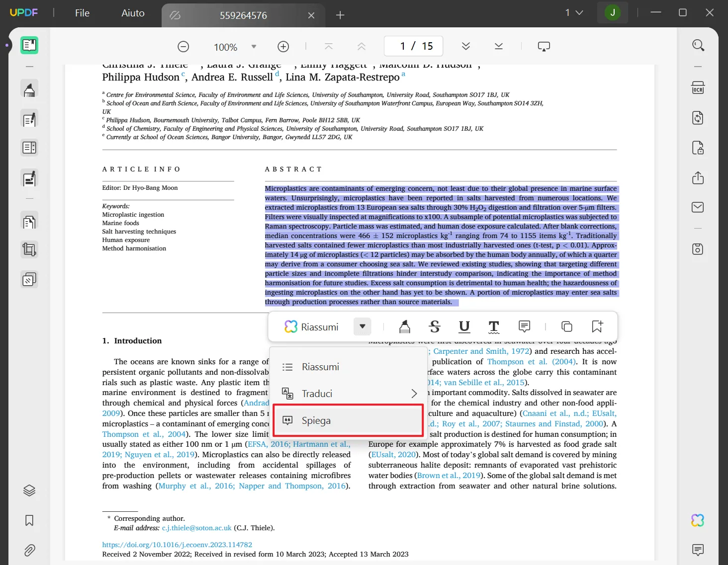Open the zoom level dropdown

[254, 47]
